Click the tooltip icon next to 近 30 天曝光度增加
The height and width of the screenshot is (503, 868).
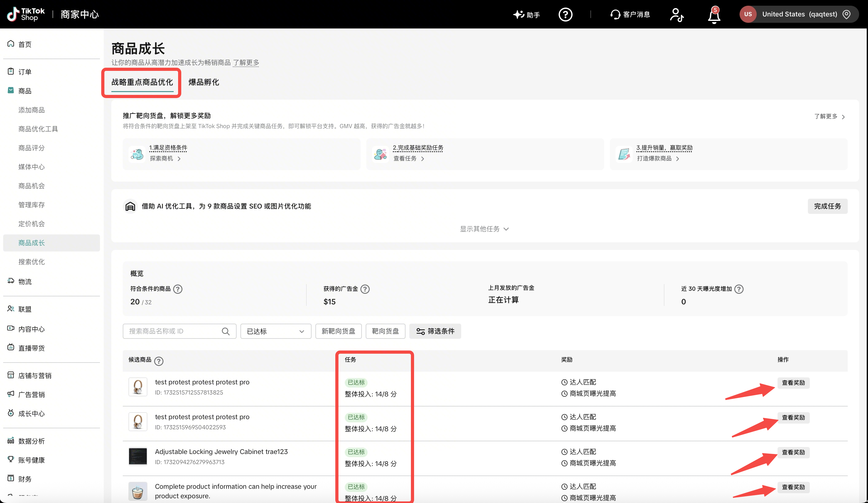coord(739,289)
